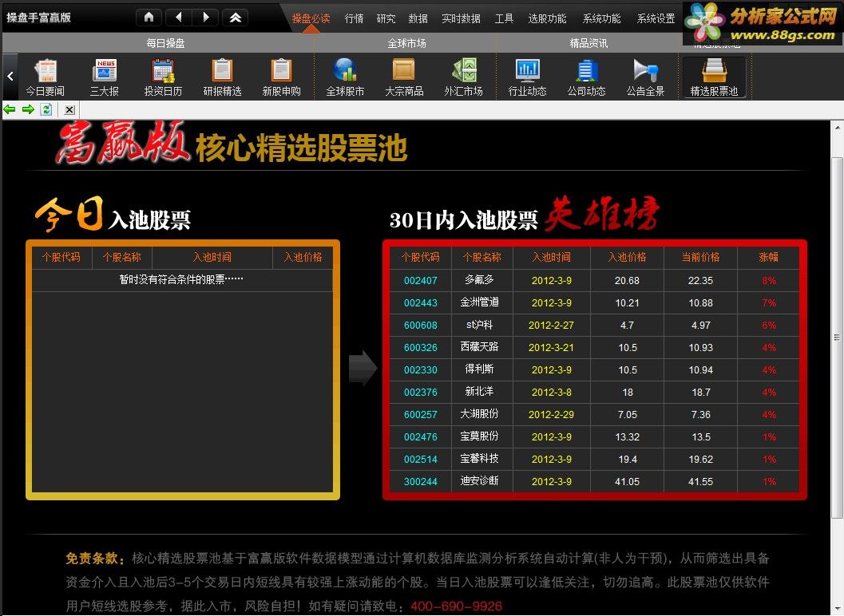
Task: Click stock code 002407
Action: click(420, 280)
